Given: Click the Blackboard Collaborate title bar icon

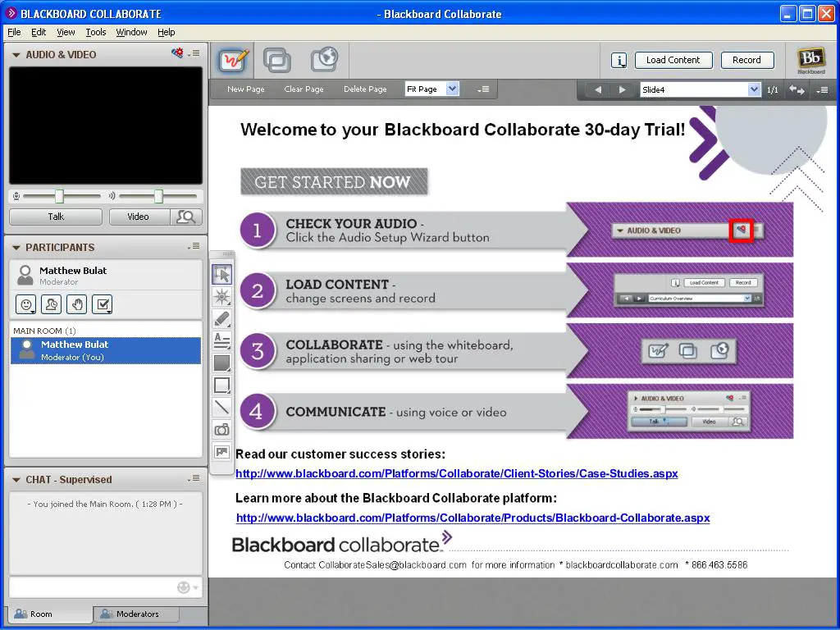Looking at the screenshot, I should (11, 13).
